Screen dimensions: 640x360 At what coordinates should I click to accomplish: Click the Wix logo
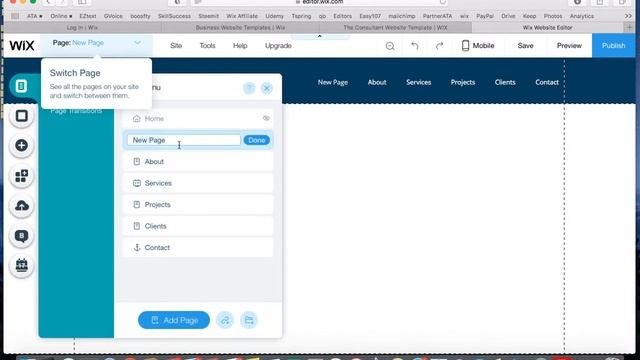click(x=22, y=45)
